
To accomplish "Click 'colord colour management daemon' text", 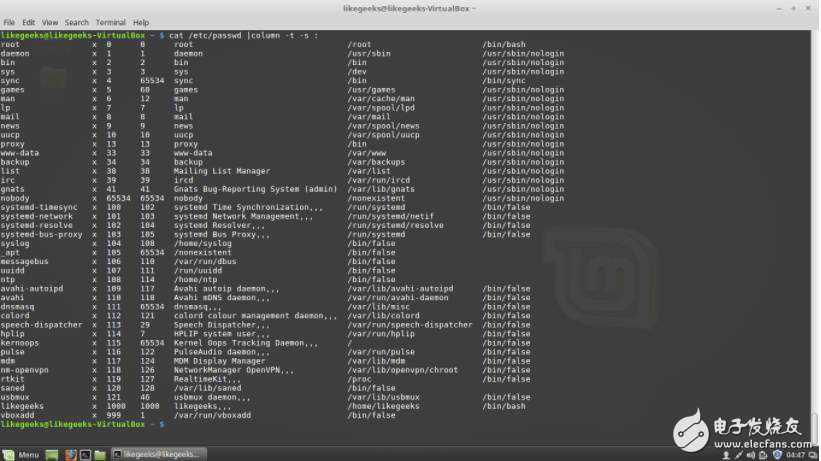I will coord(249,315).
